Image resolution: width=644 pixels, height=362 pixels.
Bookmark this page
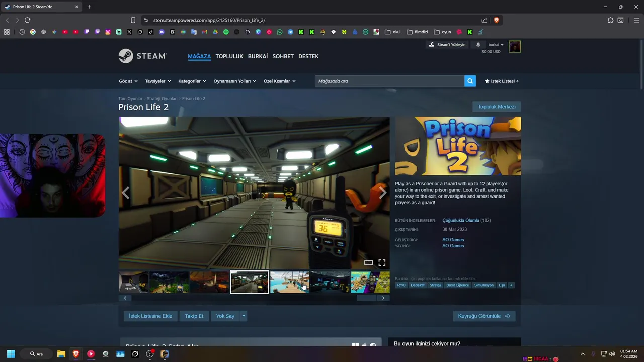pyautogui.click(x=133, y=20)
